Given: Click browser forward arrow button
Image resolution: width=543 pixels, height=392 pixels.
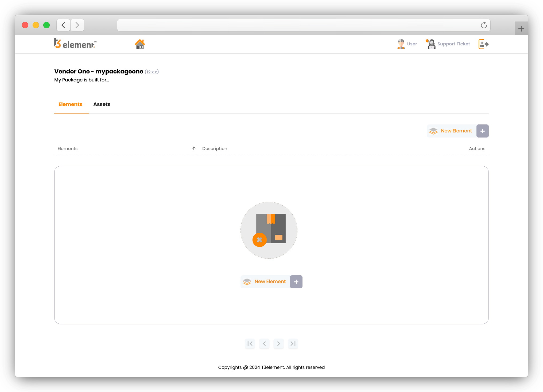Looking at the screenshot, I should pyautogui.click(x=77, y=25).
